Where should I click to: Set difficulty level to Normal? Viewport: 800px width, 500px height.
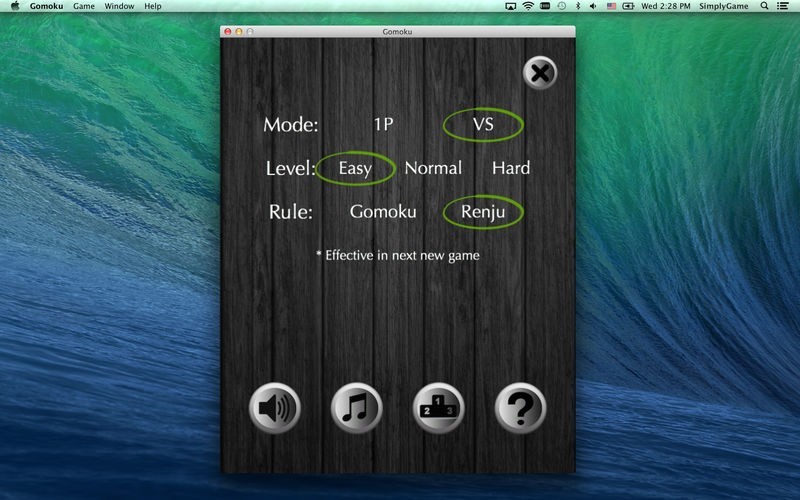pos(433,168)
